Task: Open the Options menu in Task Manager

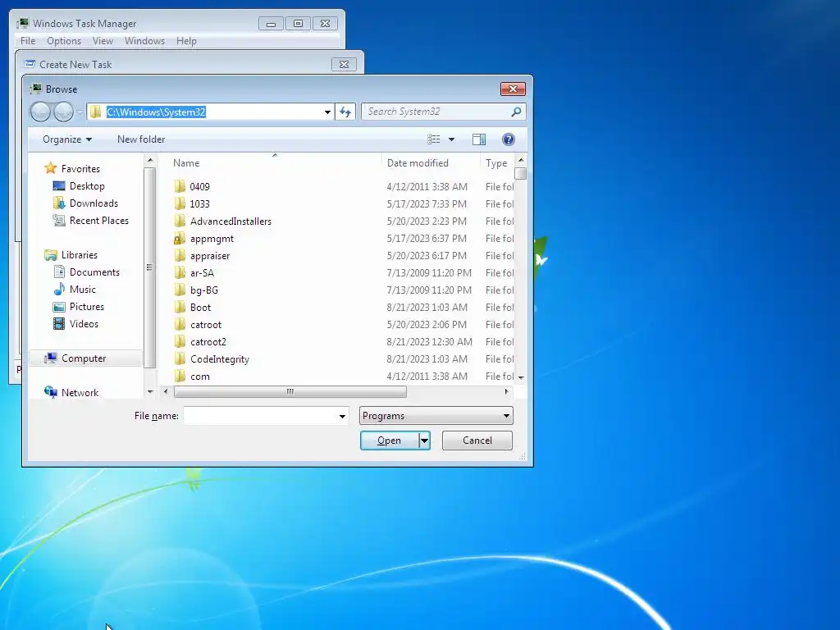Action: (64, 41)
